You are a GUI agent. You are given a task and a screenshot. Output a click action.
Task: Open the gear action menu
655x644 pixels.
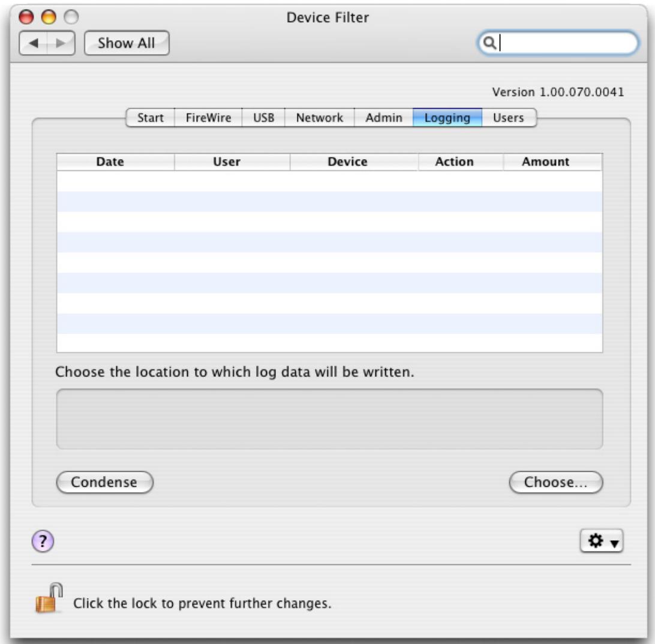pos(602,541)
